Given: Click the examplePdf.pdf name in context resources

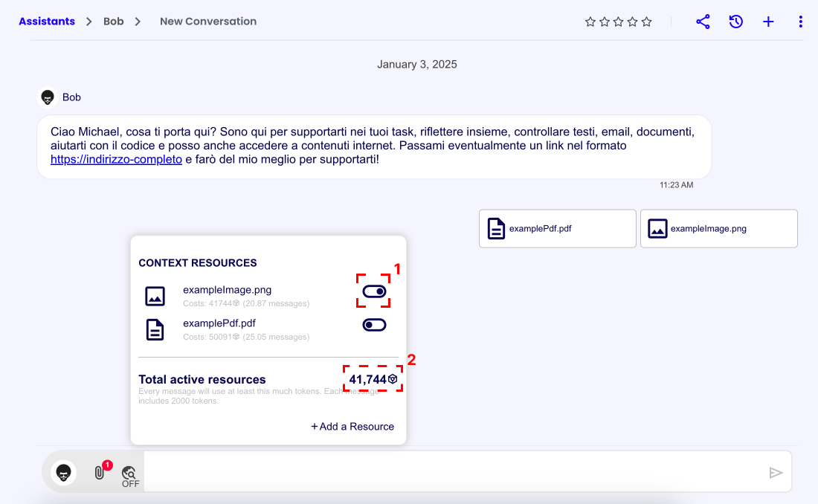Looking at the screenshot, I should pyautogui.click(x=219, y=323).
